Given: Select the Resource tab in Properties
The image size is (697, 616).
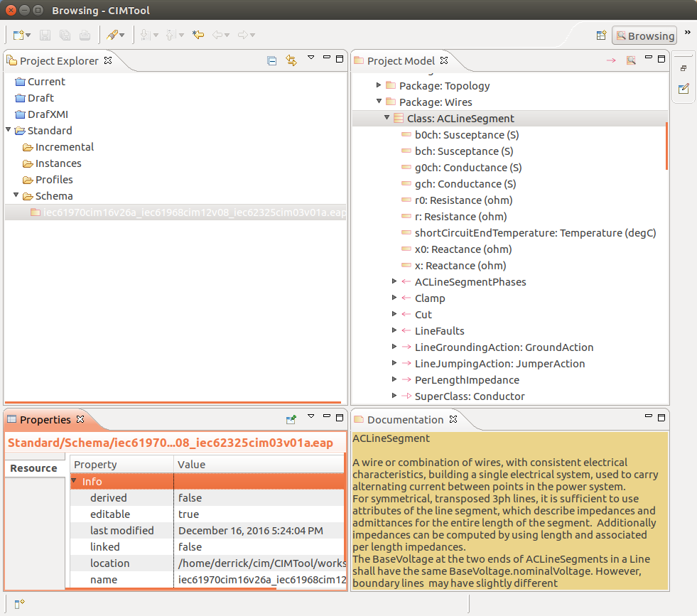Looking at the screenshot, I should pyautogui.click(x=34, y=468).
